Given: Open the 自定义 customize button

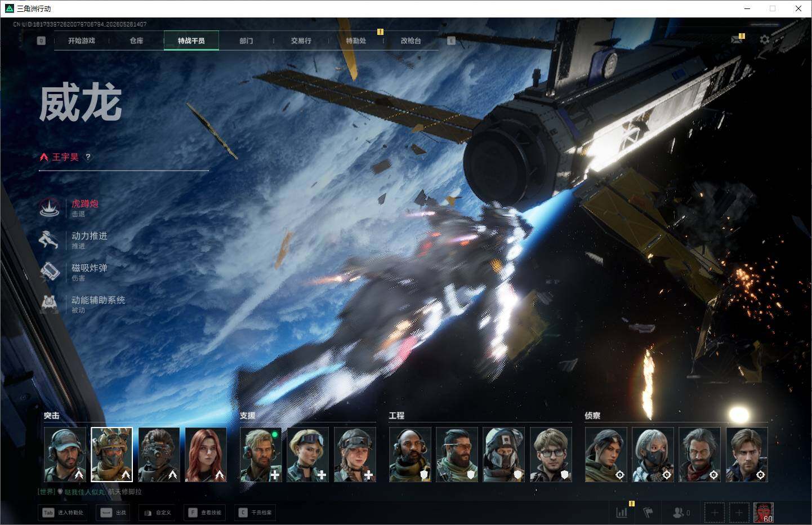Looking at the screenshot, I should pos(157,513).
